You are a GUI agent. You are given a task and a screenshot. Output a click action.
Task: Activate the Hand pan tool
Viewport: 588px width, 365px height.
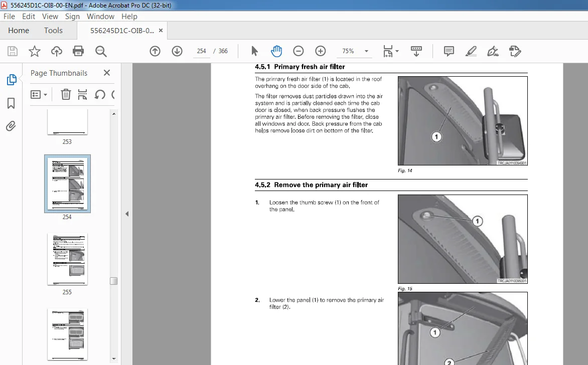pyautogui.click(x=276, y=51)
